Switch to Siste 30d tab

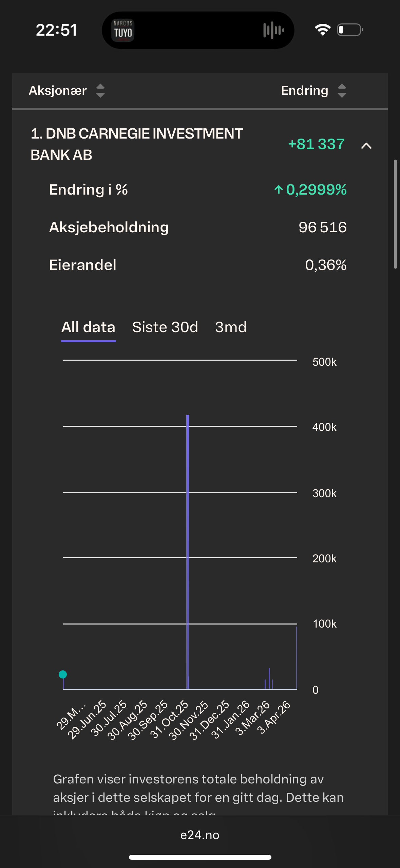pyautogui.click(x=165, y=327)
